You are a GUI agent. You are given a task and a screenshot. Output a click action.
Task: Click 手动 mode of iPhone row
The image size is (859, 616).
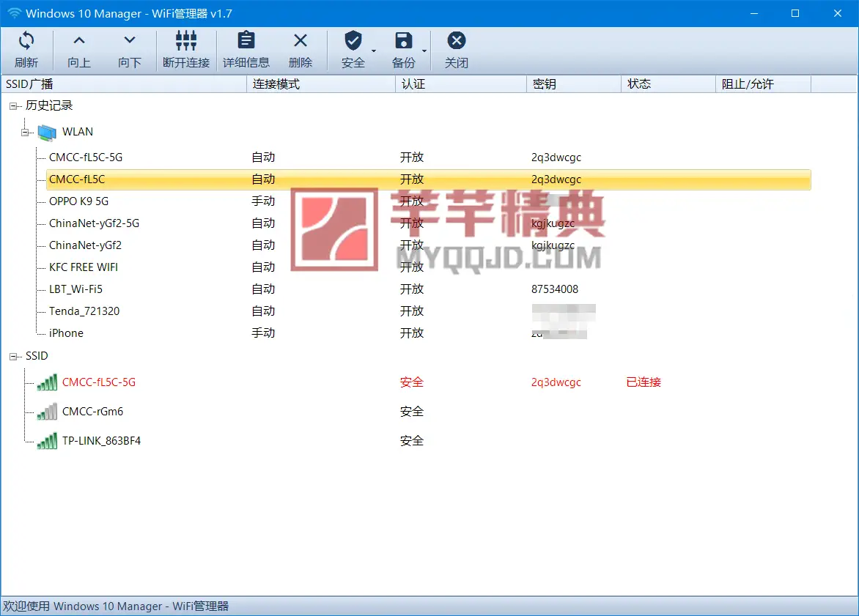[x=263, y=333]
